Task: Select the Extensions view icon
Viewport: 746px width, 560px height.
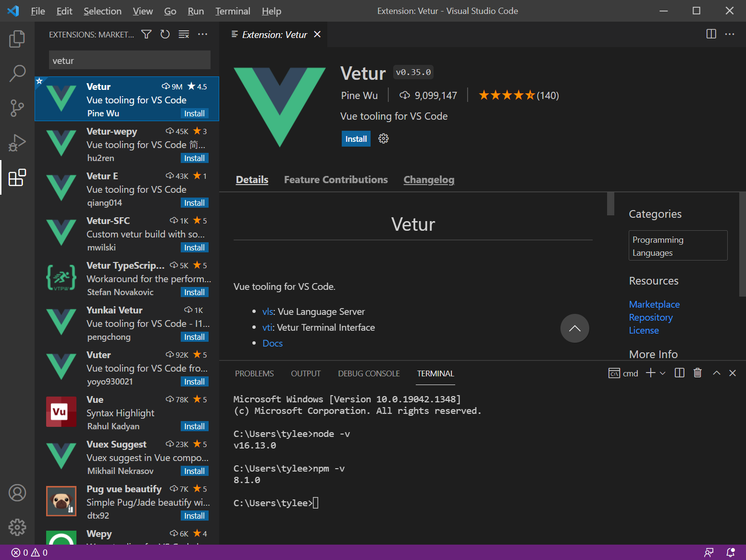Action: tap(17, 177)
